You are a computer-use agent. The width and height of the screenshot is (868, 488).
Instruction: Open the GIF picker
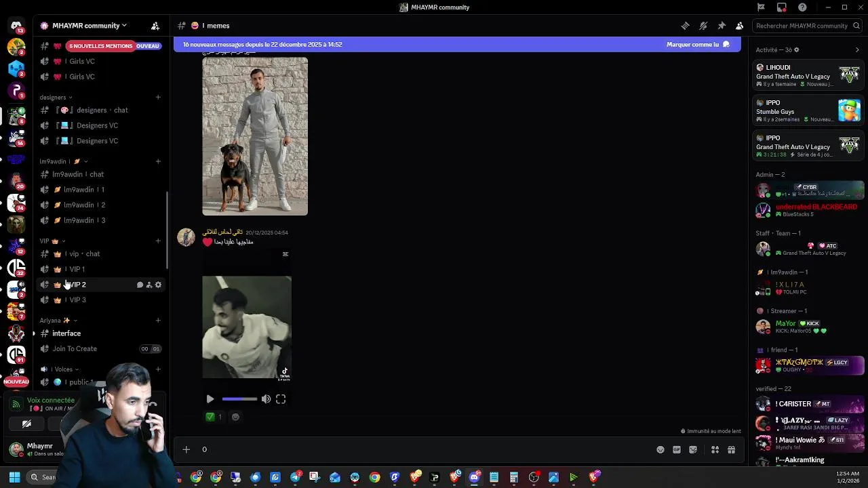[677, 449]
